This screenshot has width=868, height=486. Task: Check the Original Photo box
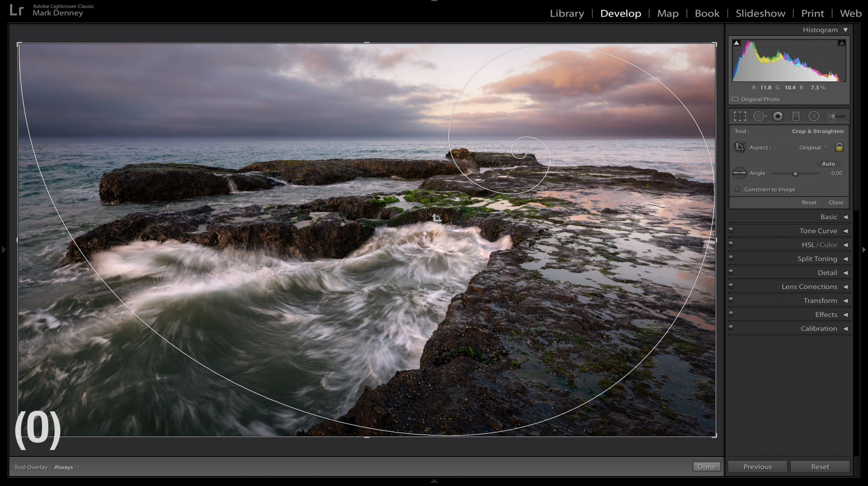click(735, 99)
